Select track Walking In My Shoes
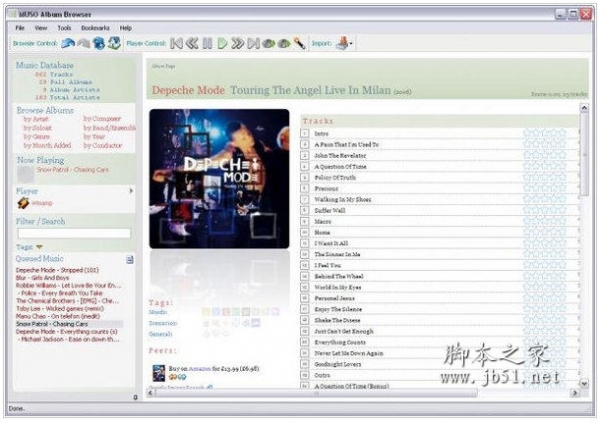Screen dimensions: 600x423 click(x=343, y=199)
